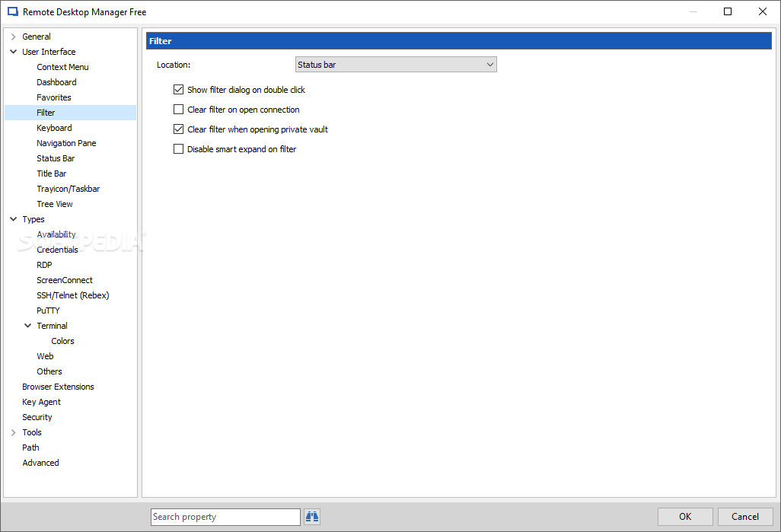
Task: Open Others type settings
Action: pyautogui.click(x=49, y=371)
